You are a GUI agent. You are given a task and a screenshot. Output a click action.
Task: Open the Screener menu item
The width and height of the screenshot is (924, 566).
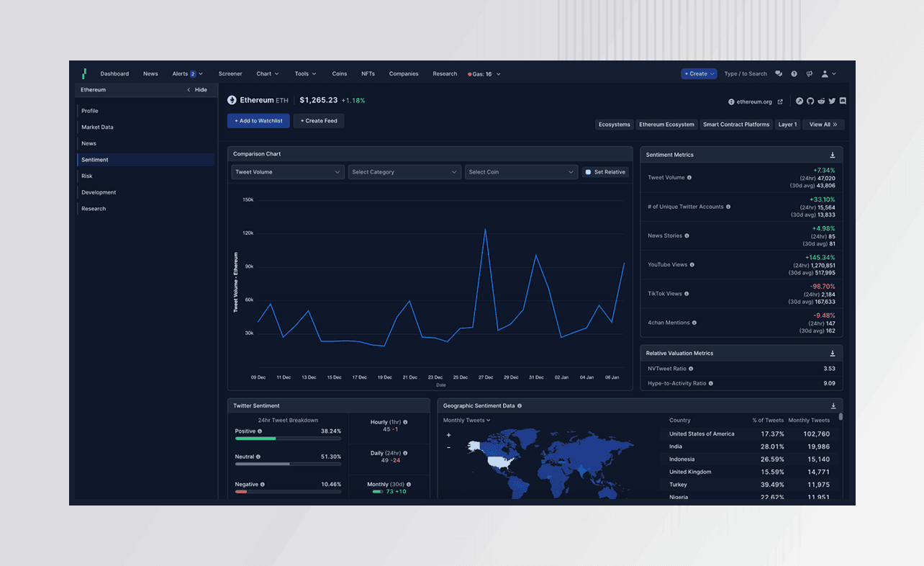pos(230,73)
